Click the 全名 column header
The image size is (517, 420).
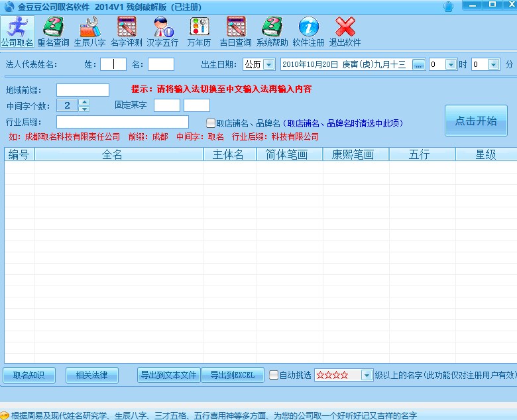coord(112,154)
